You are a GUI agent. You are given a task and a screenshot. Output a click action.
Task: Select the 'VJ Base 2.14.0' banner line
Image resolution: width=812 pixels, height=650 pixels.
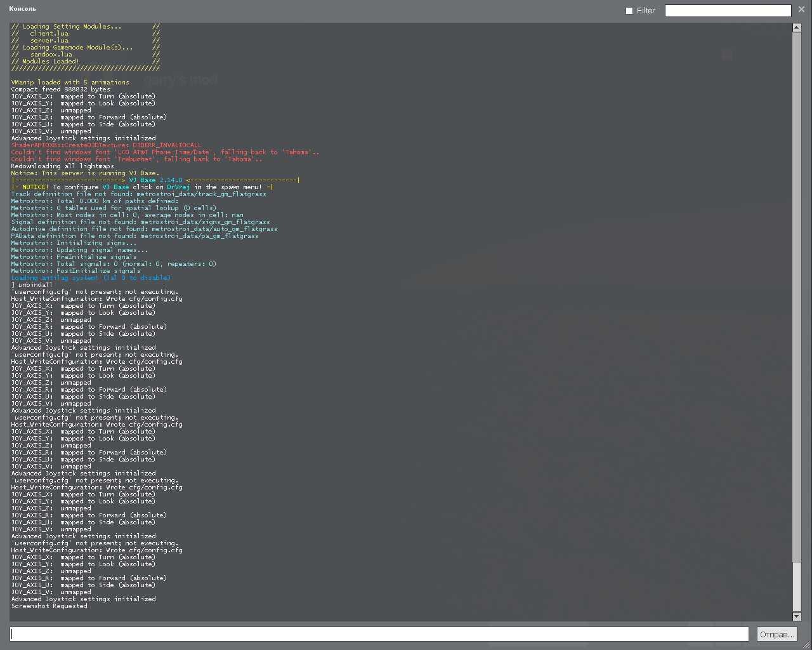click(155, 180)
